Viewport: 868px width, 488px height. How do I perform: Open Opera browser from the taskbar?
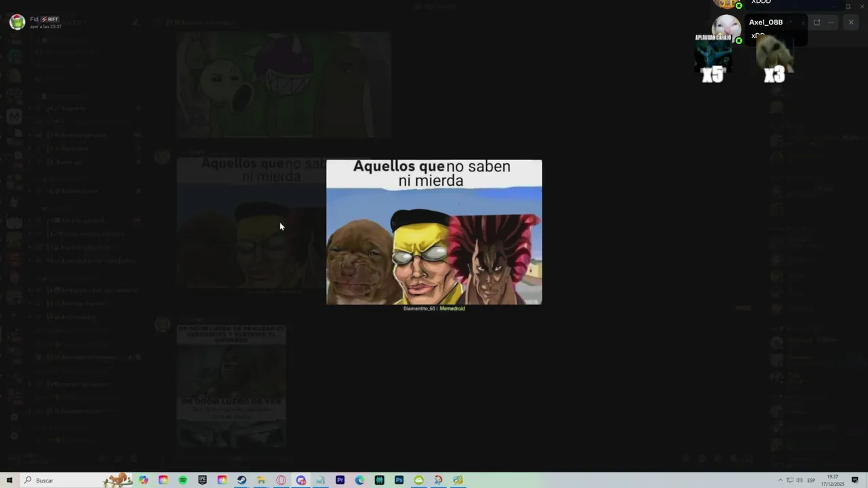click(x=281, y=480)
